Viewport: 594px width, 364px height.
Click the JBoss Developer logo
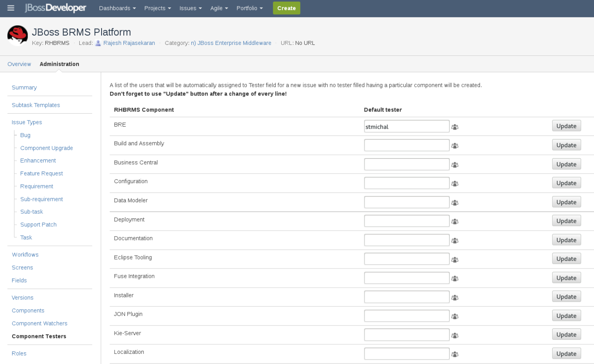click(x=55, y=8)
